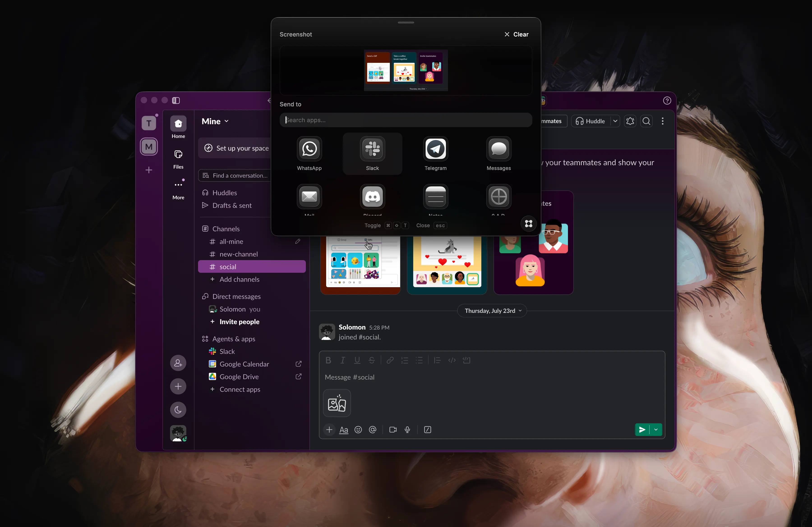Select the #social channel

(252, 267)
